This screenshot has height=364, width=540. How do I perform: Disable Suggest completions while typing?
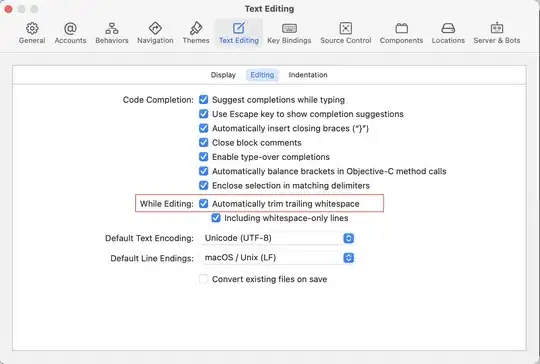click(x=204, y=100)
